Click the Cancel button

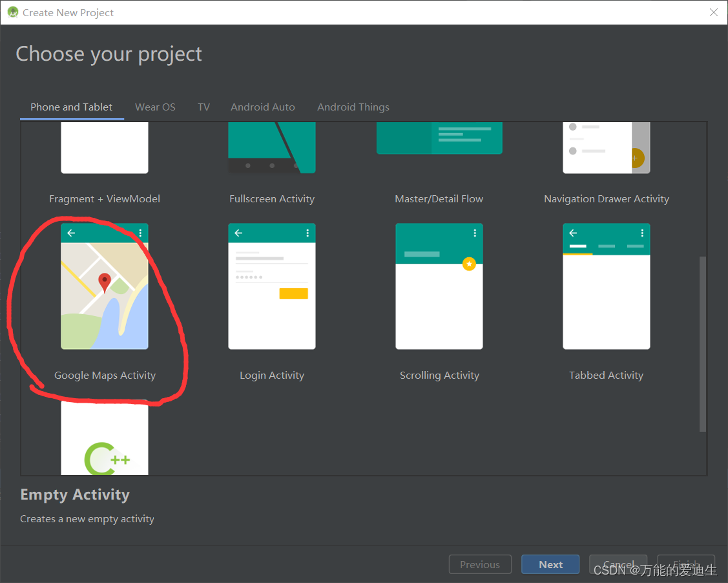point(618,564)
